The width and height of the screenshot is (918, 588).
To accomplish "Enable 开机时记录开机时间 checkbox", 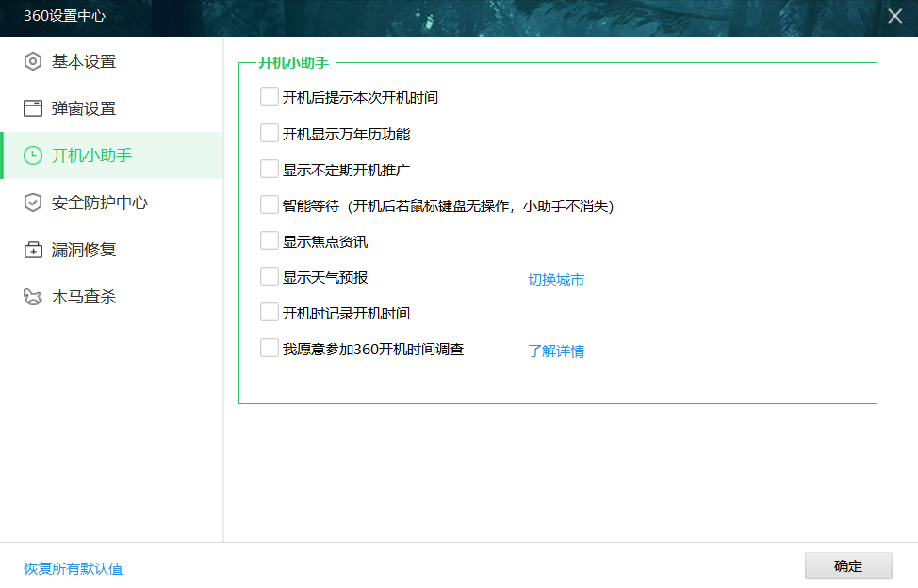I will tap(270, 312).
